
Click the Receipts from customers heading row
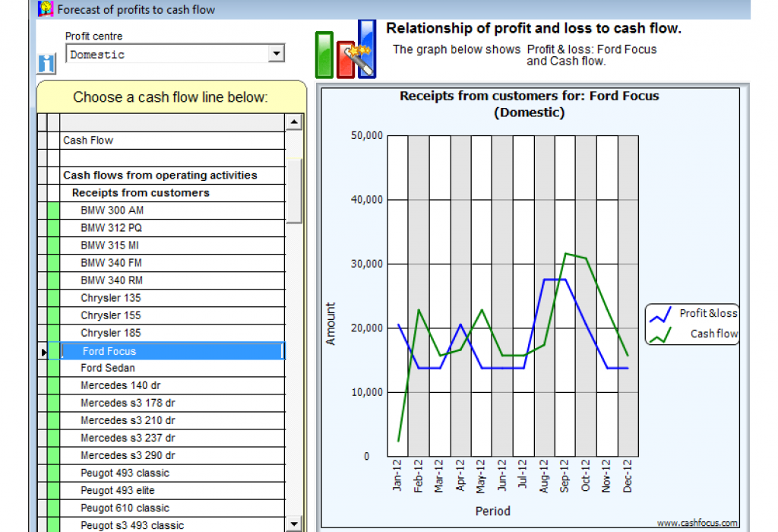point(172,193)
